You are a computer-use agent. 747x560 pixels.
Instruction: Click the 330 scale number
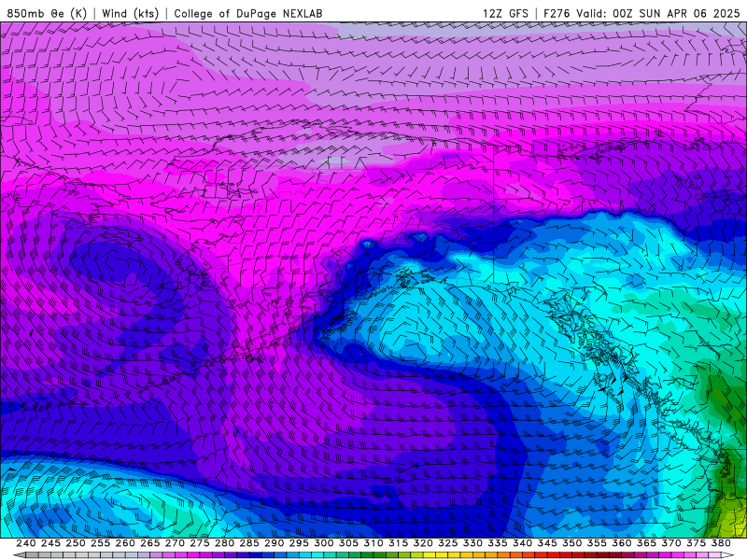[472, 543]
